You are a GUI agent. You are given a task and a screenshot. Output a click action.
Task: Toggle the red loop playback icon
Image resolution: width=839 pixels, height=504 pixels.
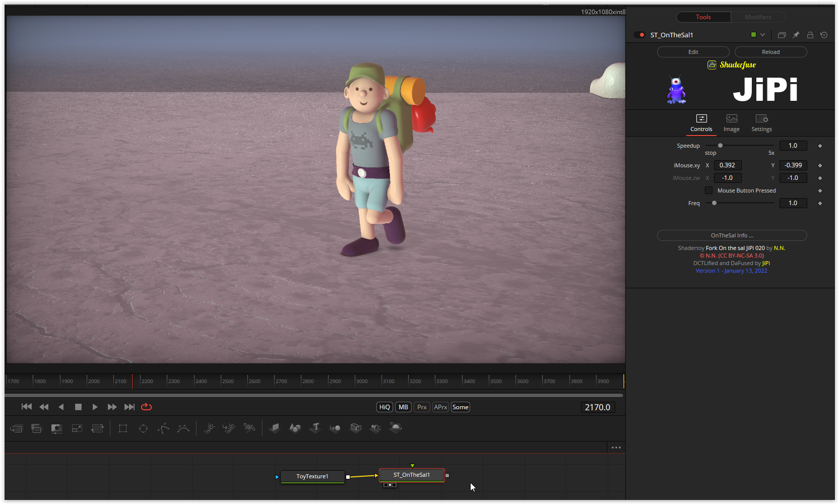tap(147, 407)
